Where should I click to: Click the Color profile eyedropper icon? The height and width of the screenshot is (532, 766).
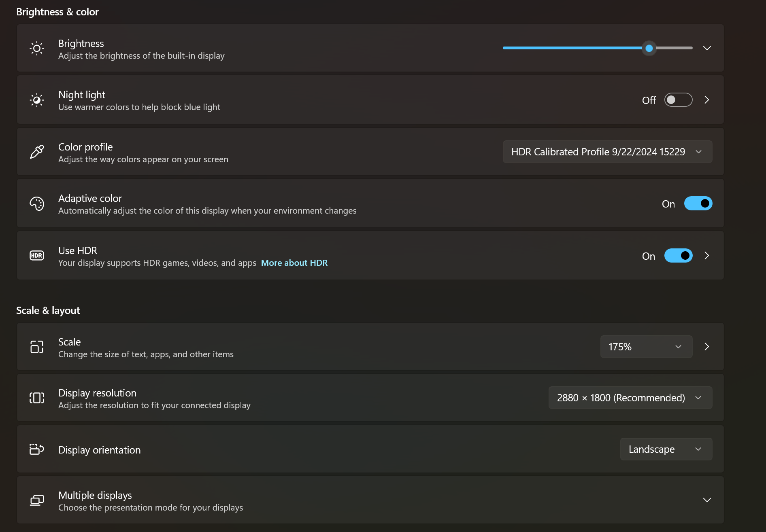tap(37, 152)
